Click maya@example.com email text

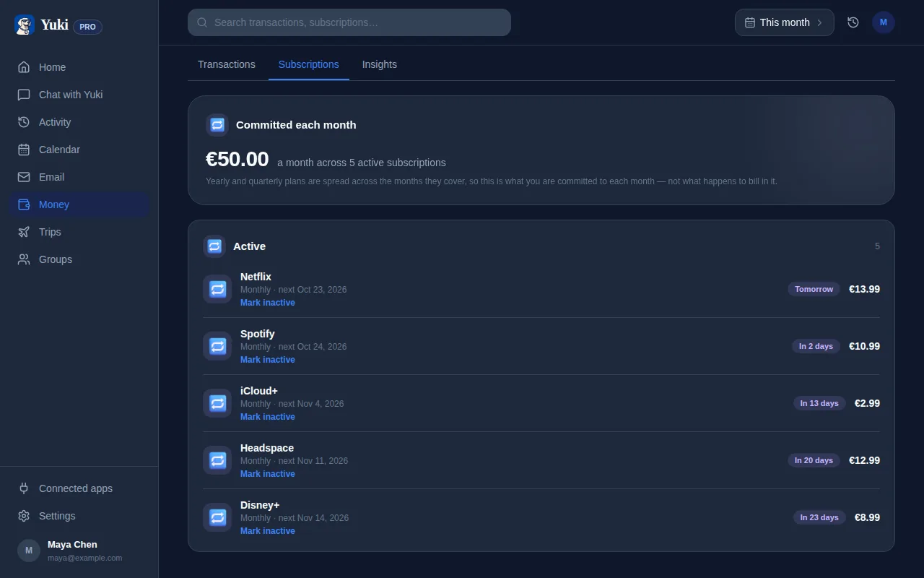pos(84,558)
